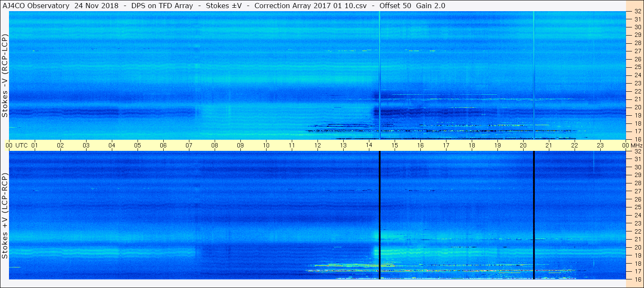Screen dimensions: 644x288
Task: Select hour "03" on the UTC time axis
Action: pyautogui.click(x=86, y=145)
